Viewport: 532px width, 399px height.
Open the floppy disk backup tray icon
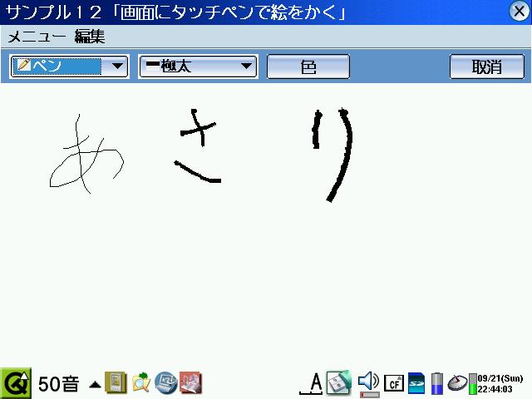pos(338,382)
